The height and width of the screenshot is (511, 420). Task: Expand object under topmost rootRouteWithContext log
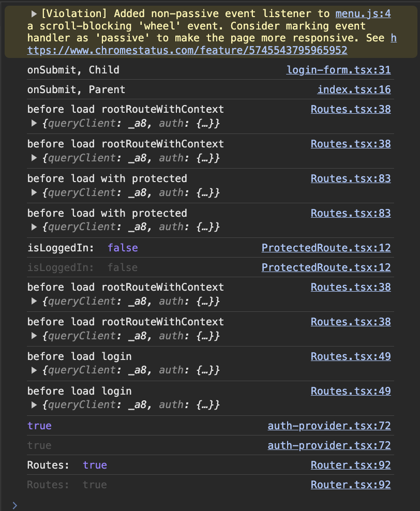click(34, 123)
